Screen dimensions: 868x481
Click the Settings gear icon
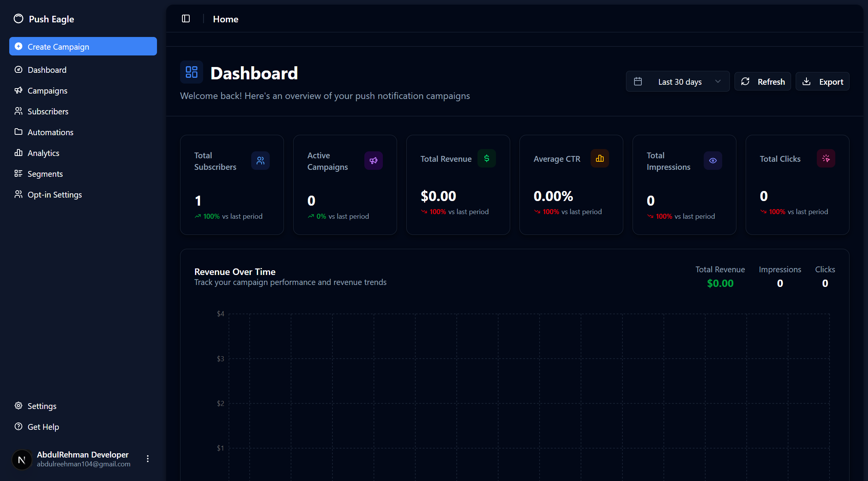pyautogui.click(x=18, y=406)
